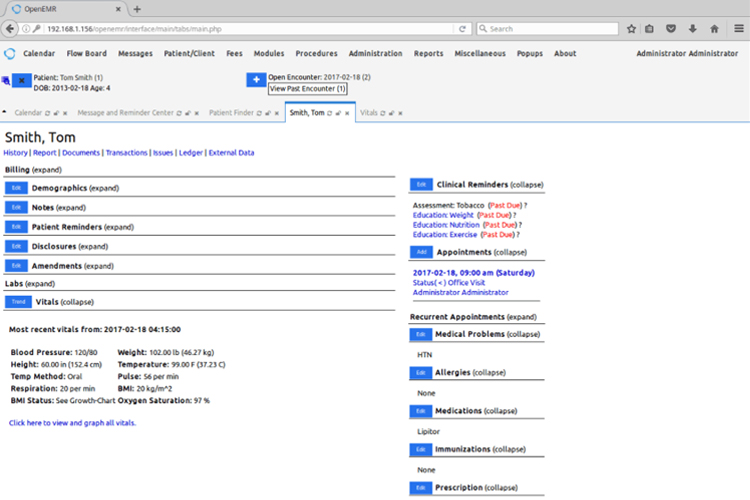Collapse the Vitals section
The image size is (750, 500).
tap(78, 301)
